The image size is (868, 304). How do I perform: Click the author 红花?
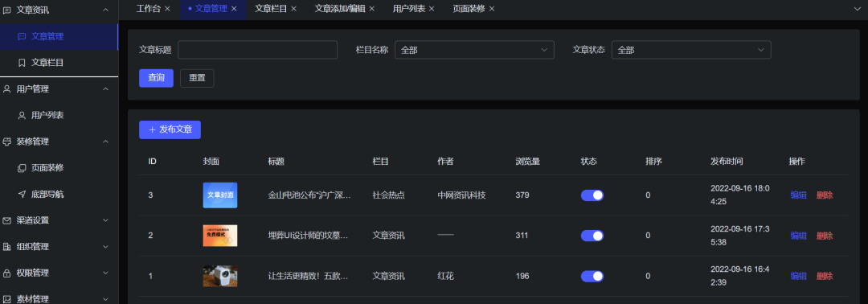coord(445,277)
